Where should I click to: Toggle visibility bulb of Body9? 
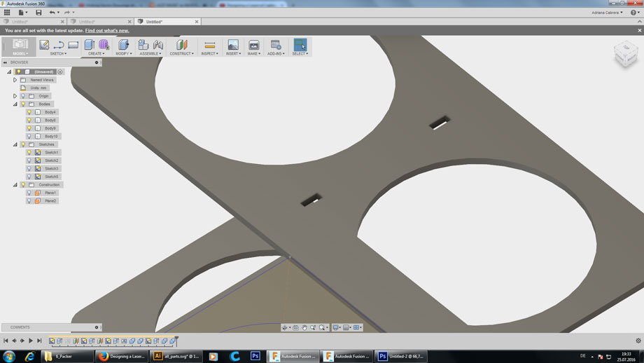(29, 128)
